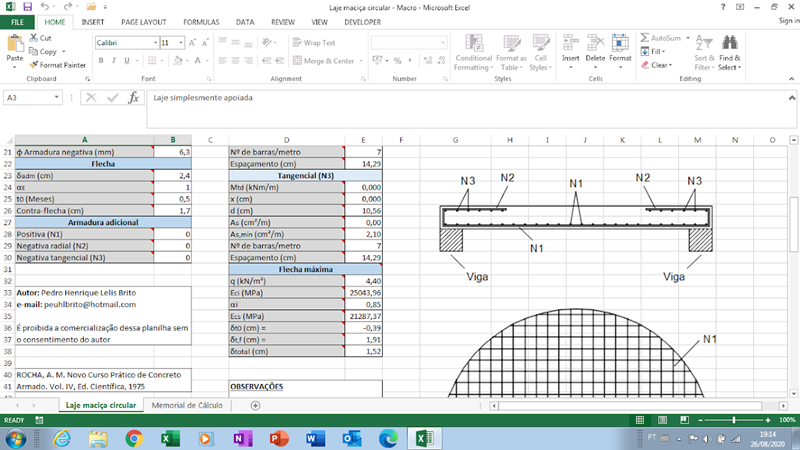Toggle Underline formatting
The image size is (800, 450).
127,61
